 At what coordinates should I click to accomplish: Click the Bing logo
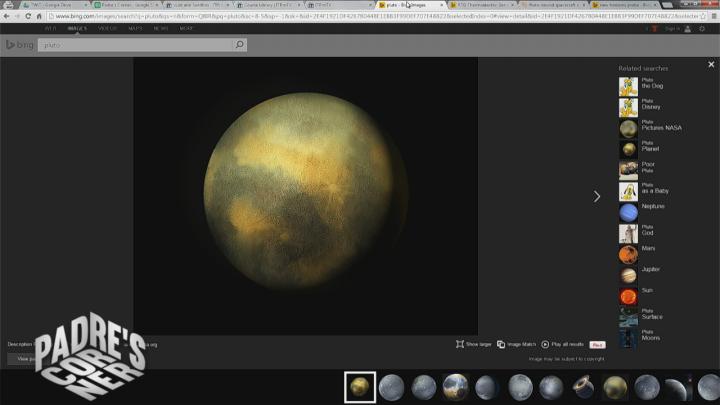20,45
